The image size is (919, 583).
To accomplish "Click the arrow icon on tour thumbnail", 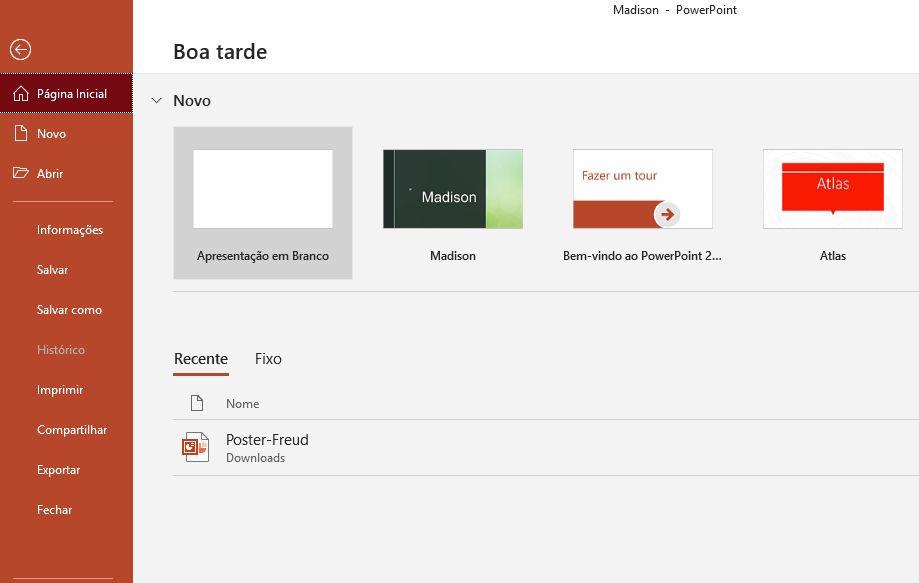I will click(667, 214).
